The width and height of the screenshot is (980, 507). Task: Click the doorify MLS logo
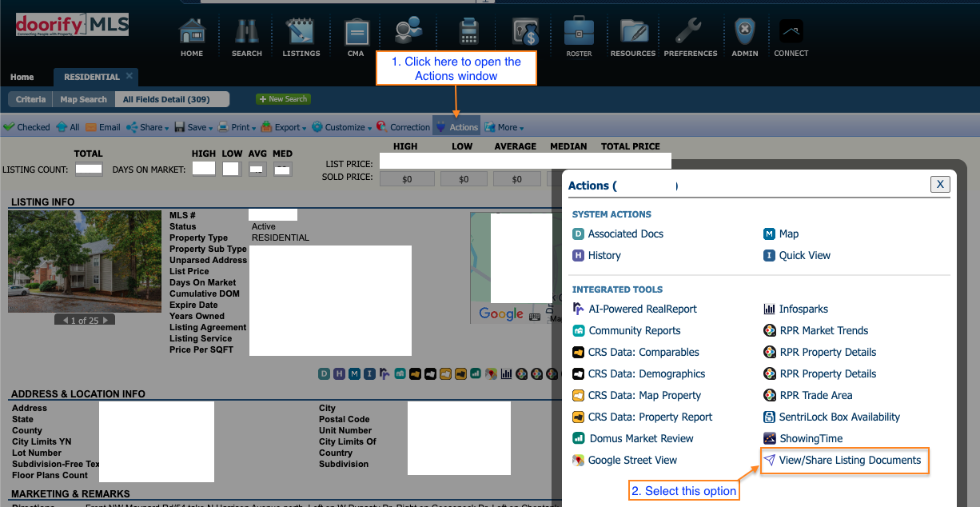[x=72, y=24]
